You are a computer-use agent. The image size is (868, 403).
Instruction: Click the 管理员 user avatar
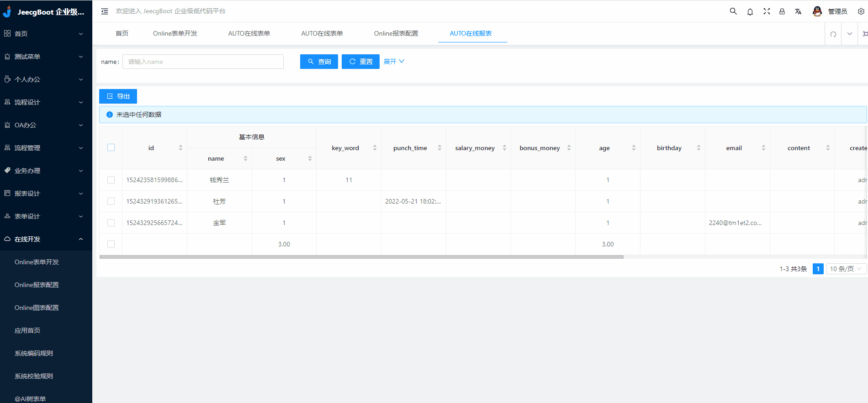click(x=817, y=11)
